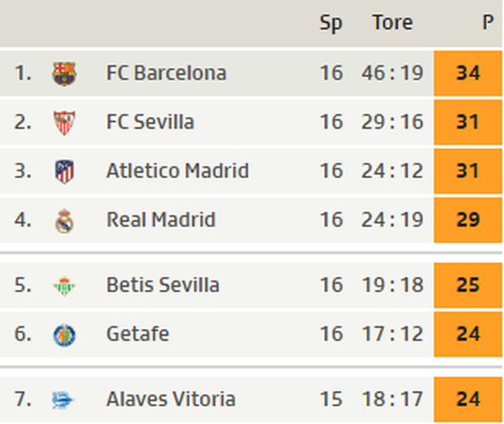Viewport: 504px width, 424px height.
Task: Click the P points column header
Action: pyautogui.click(x=488, y=22)
